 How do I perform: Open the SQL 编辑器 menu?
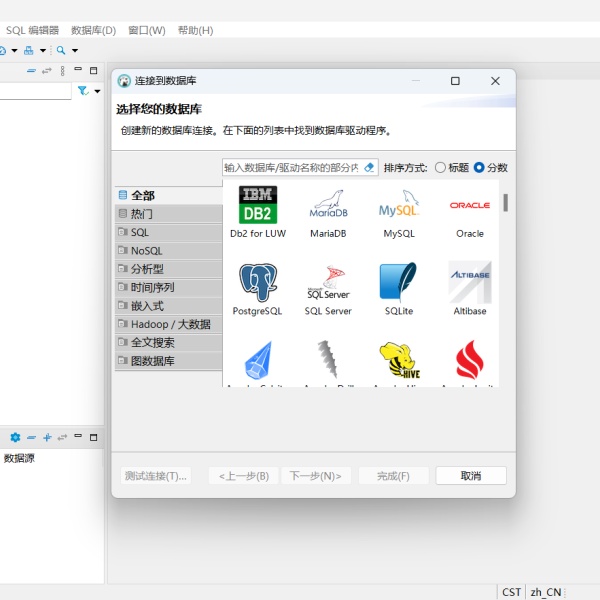32,30
